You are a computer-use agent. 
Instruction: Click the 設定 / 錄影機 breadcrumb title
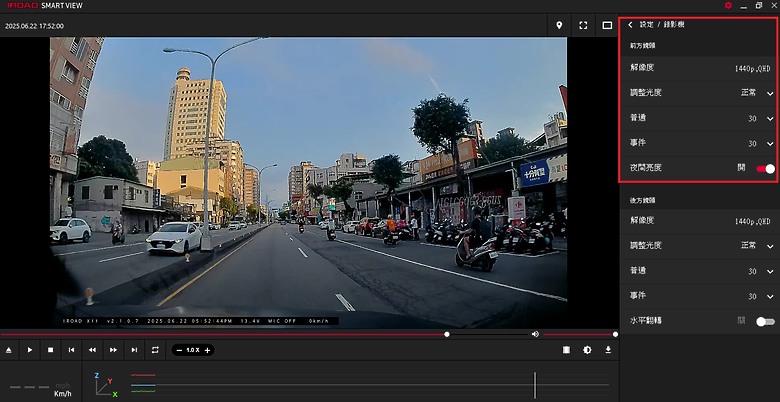(x=662, y=24)
